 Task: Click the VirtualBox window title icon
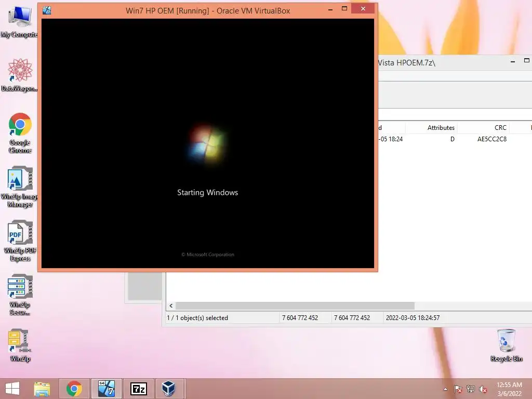[x=47, y=10]
